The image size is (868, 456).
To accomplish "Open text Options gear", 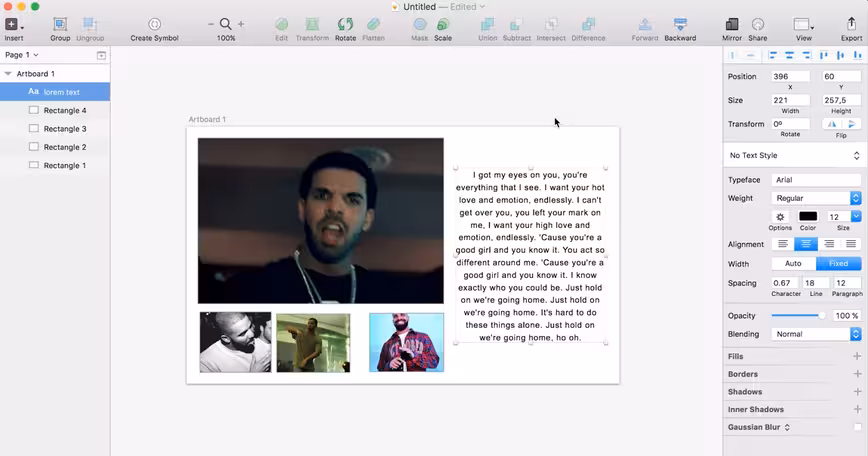I will pos(780,217).
